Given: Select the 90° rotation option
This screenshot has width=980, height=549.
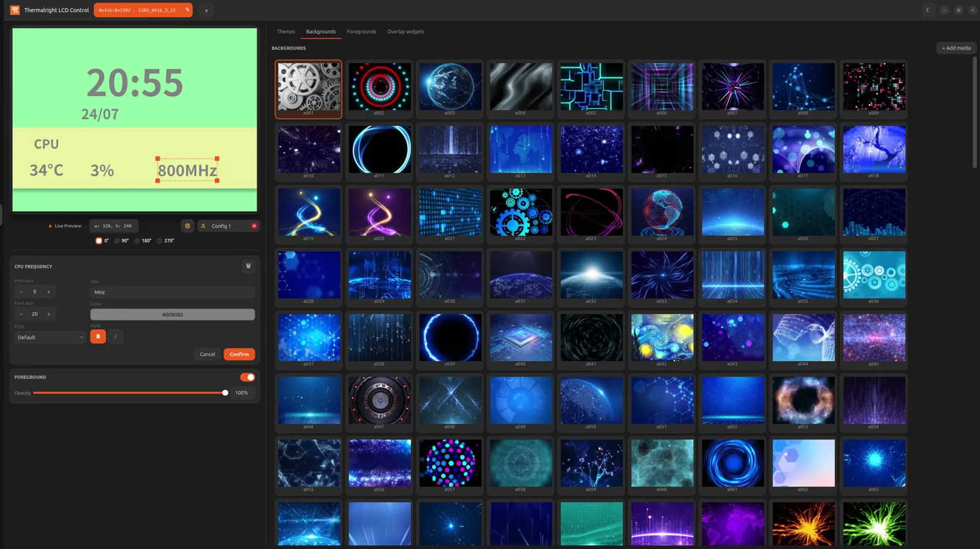Looking at the screenshot, I should (121, 241).
